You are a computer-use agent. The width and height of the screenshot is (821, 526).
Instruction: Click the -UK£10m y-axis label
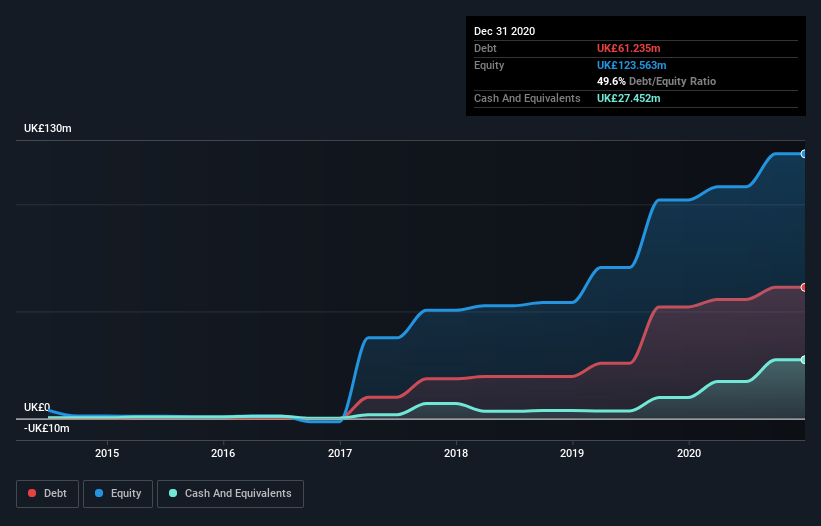tap(47, 428)
